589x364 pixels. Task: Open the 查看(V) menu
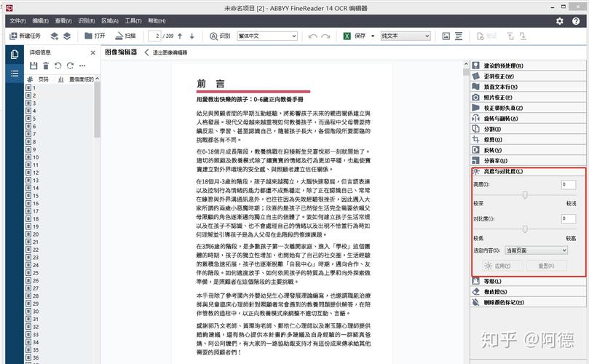(63, 20)
